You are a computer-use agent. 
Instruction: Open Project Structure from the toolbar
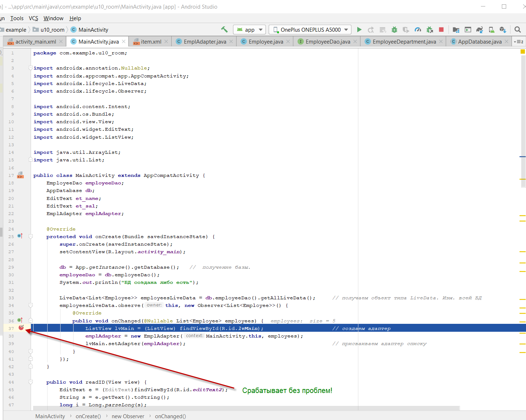[456, 30]
